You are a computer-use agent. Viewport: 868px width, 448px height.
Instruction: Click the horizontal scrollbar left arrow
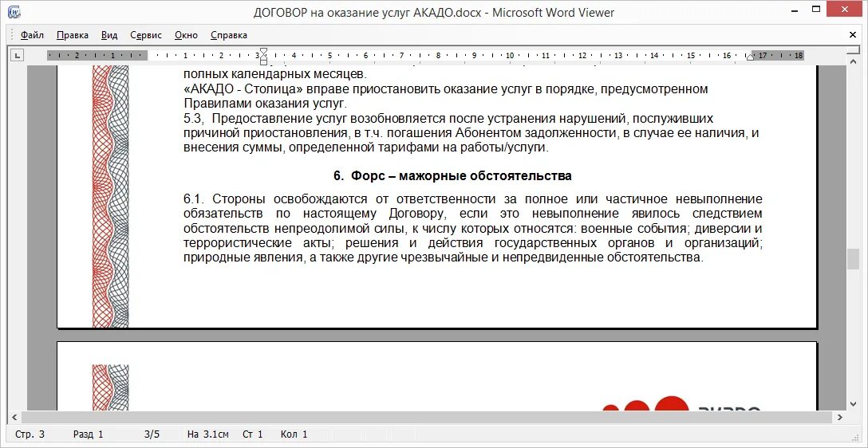15,417
